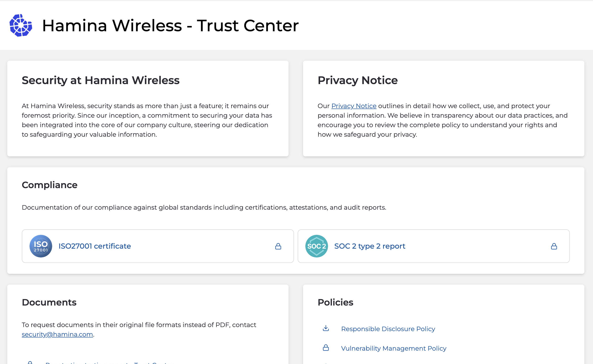Click the Policies section heading
Image resolution: width=593 pixels, height=364 pixels.
335,302
